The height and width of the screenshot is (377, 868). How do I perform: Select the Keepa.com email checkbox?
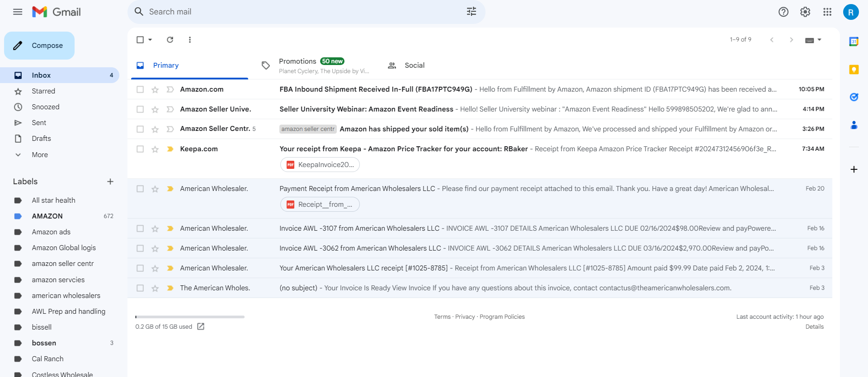140,149
